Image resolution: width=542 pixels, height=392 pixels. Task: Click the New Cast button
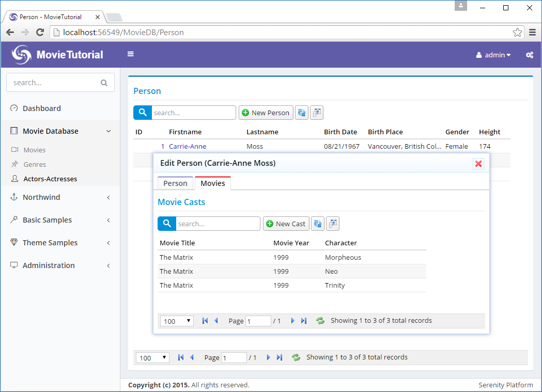(x=286, y=224)
